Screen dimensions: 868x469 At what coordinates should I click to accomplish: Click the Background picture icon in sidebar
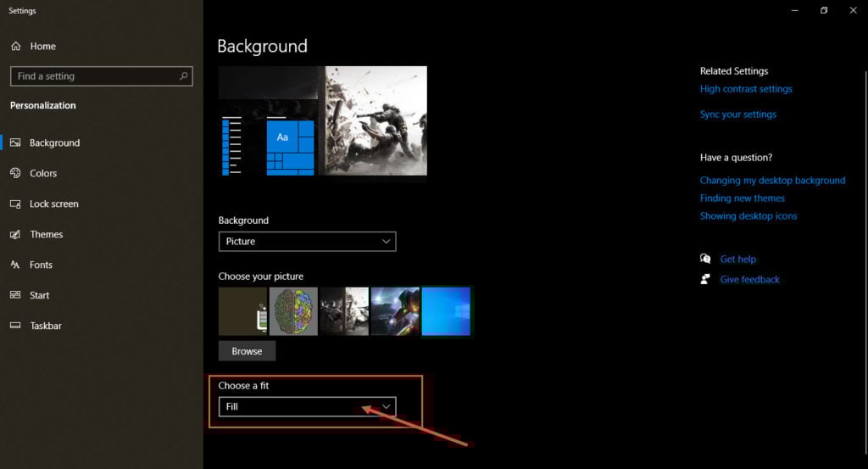tap(15, 142)
